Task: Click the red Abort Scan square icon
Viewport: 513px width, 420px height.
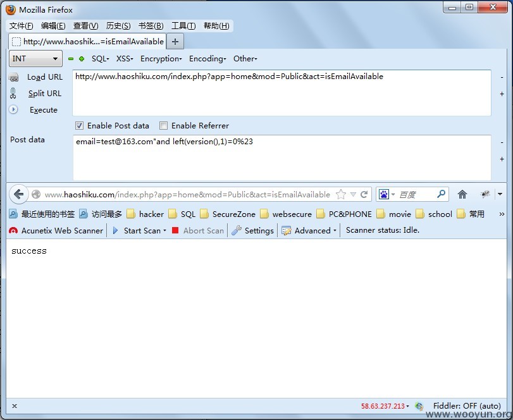Action: [175, 230]
